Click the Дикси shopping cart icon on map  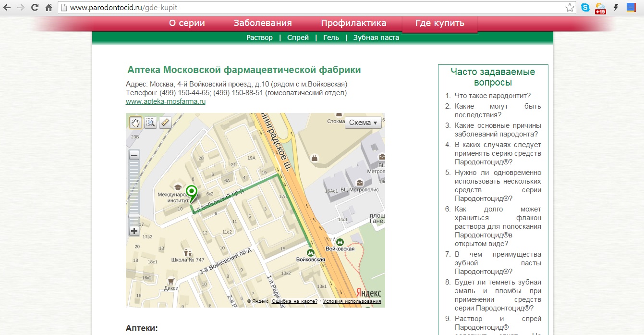[x=170, y=281]
